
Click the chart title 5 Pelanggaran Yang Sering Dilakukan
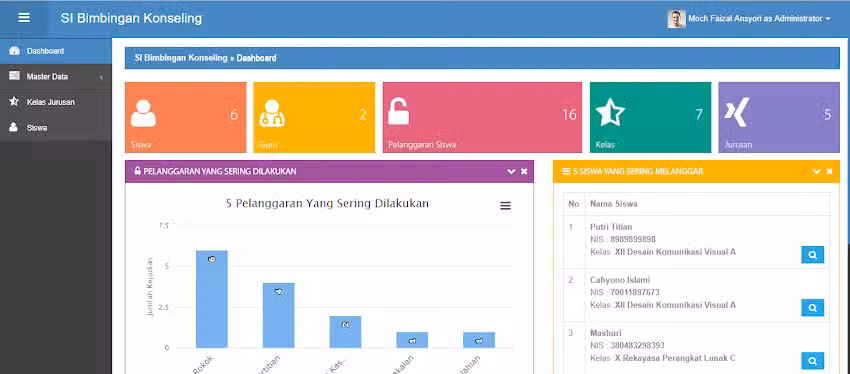(327, 204)
